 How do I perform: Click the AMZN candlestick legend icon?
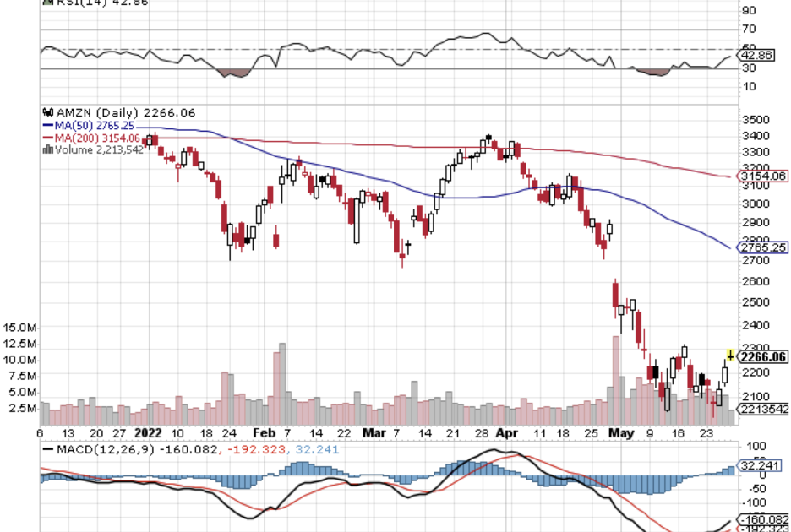(x=48, y=112)
